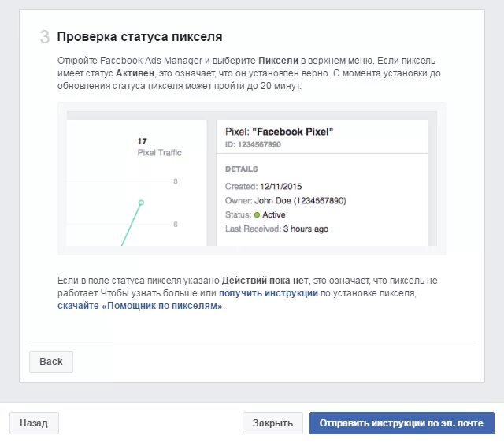Click the Last Received: 3 hours ago line
Screen dimensions: 504x443
point(276,229)
